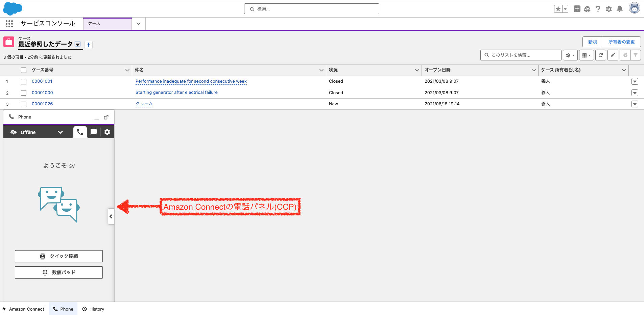Expand the Offline status dropdown
644x315 pixels.
[x=60, y=132]
